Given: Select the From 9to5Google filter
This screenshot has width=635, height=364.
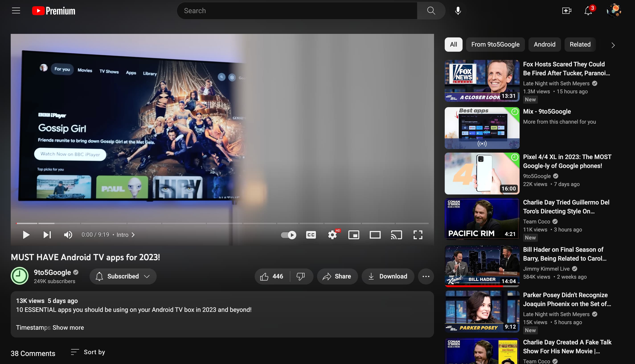Looking at the screenshot, I should click(x=495, y=44).
